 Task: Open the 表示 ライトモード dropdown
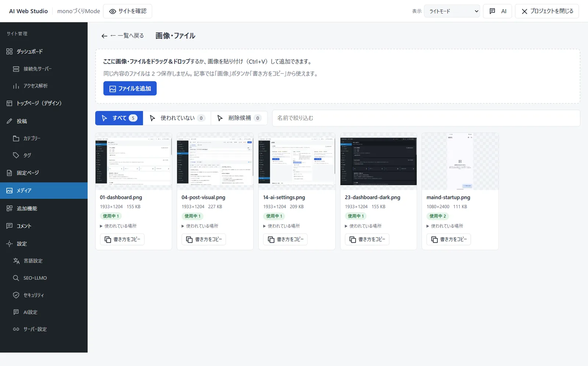click(452, 11)
